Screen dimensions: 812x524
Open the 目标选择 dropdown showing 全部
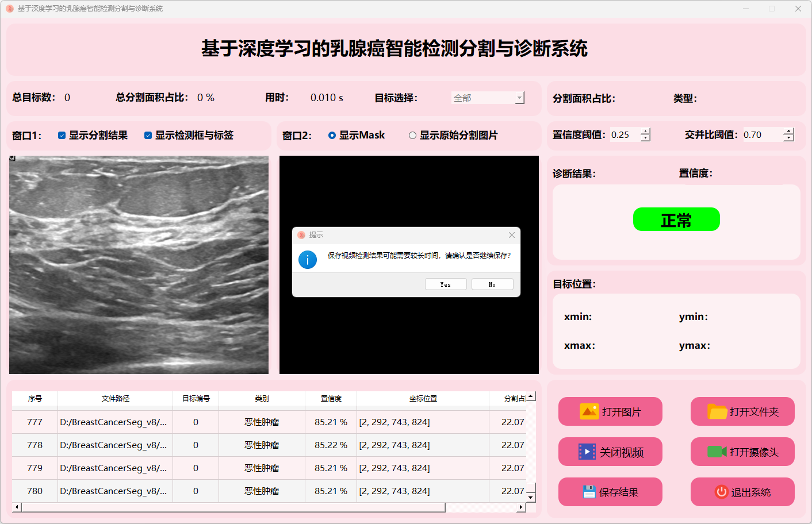(488, 98)
